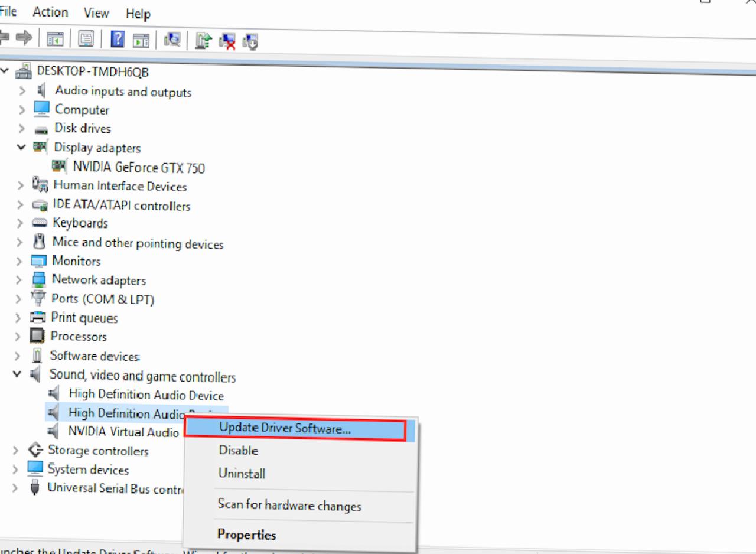
Task: Click the System devices icon
Action: point(35,469)
